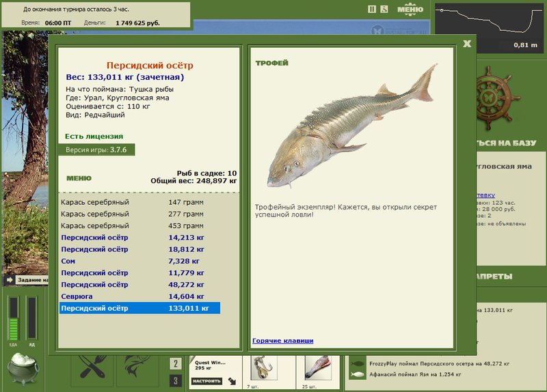The width and height of the screenshot is (547, 392).
Task: Select Персидский осётр 48,272 кг row
Action: coord(139,284)
